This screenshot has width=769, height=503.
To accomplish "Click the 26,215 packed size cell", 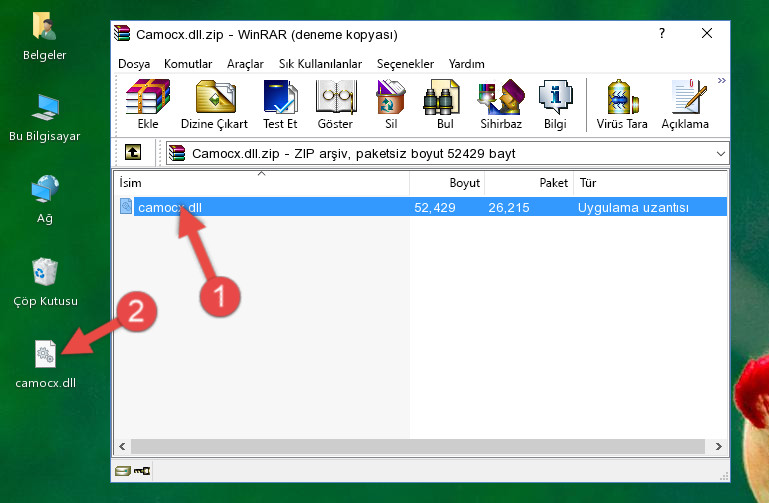I will click(x=509, y=207).
